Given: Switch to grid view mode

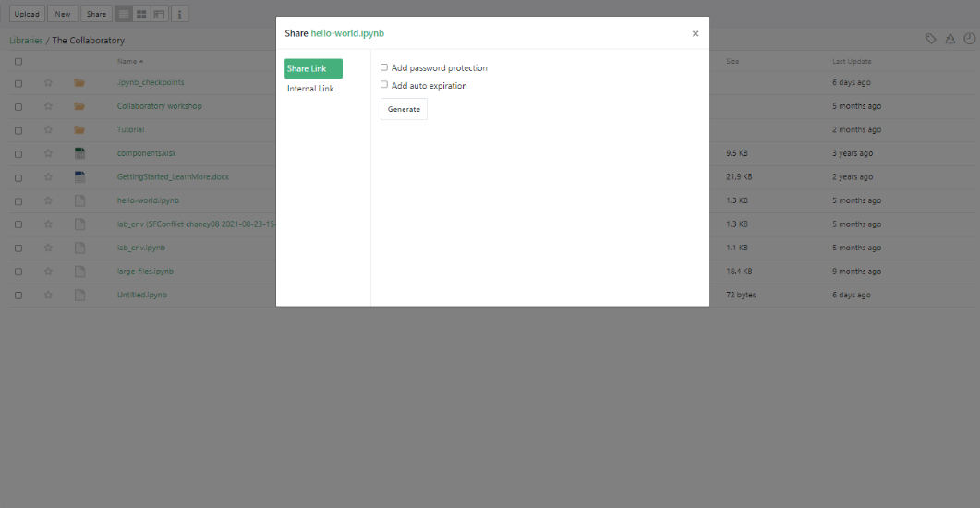Looking at the screenshot, I should pos(141,14).
